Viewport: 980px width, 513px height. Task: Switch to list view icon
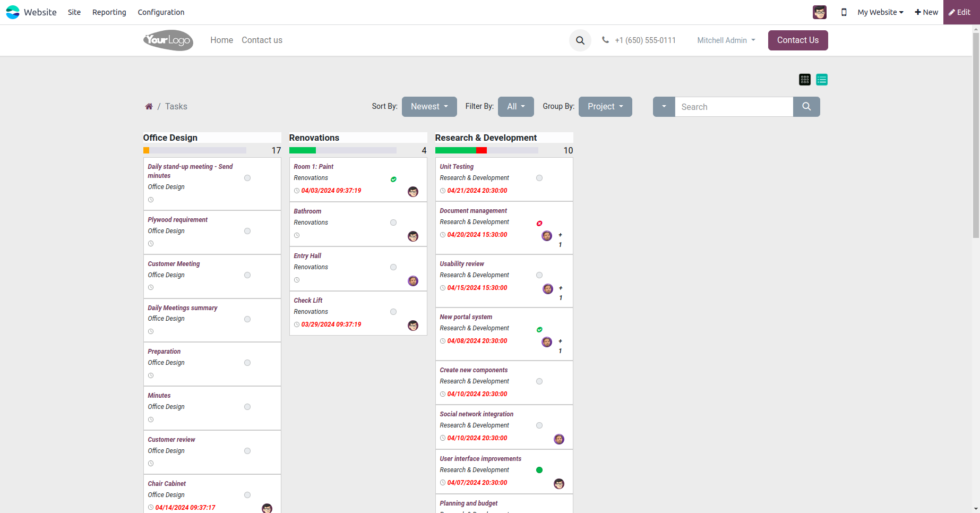822,80
